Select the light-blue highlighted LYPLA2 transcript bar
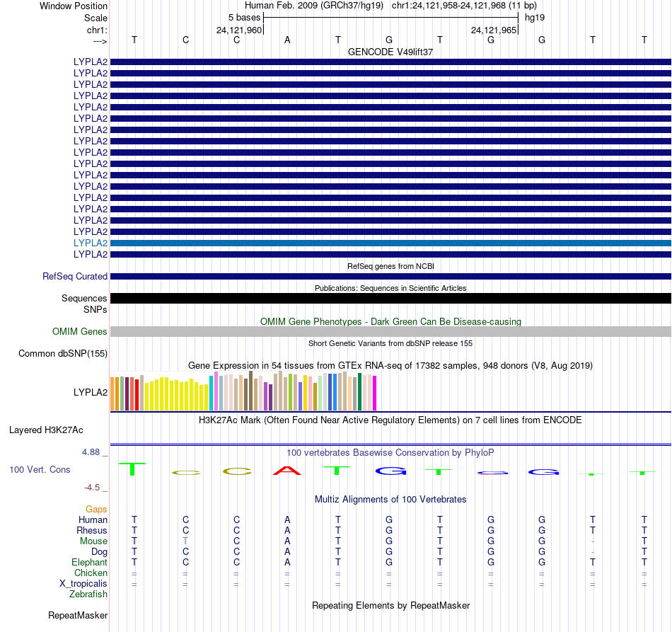Viewport: 672px width, 632px height. 390,243
